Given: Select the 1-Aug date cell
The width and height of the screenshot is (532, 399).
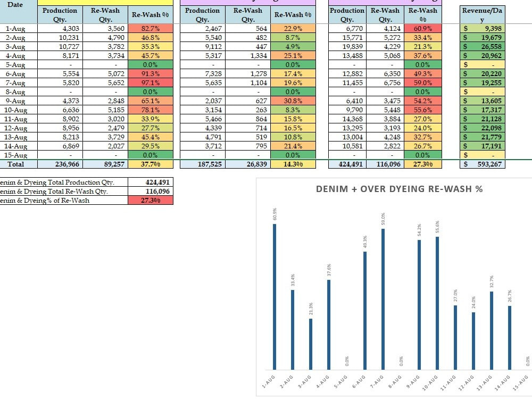Looking at the screenshot, I should (18, 29).
